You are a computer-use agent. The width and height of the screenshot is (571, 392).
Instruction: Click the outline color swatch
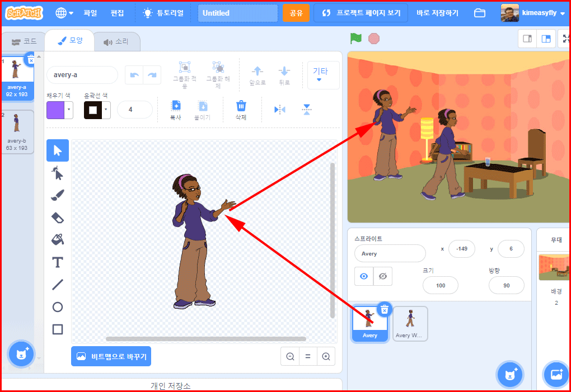click(93, 110)
